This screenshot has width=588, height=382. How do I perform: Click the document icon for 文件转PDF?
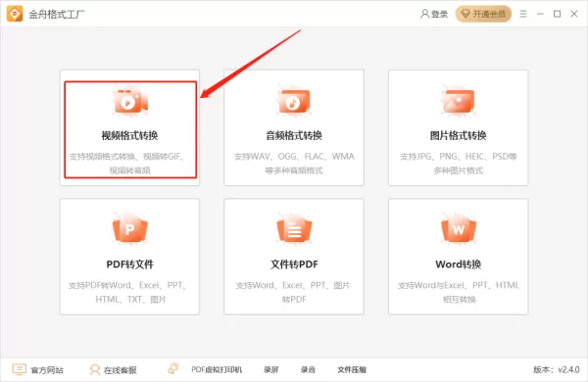pyautogui.click(x=294, y=228)
